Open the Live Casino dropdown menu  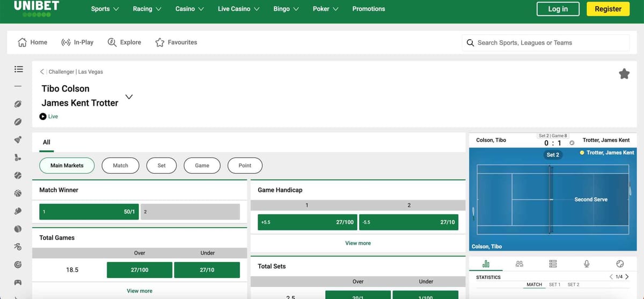[239, 9]
